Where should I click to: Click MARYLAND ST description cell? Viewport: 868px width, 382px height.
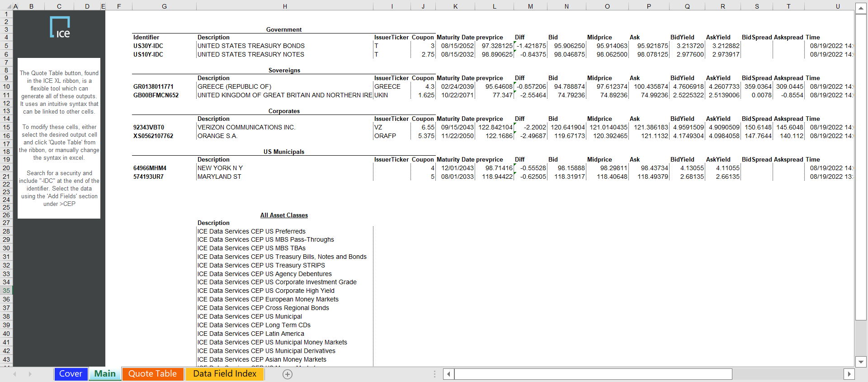[x=285, y=177]
